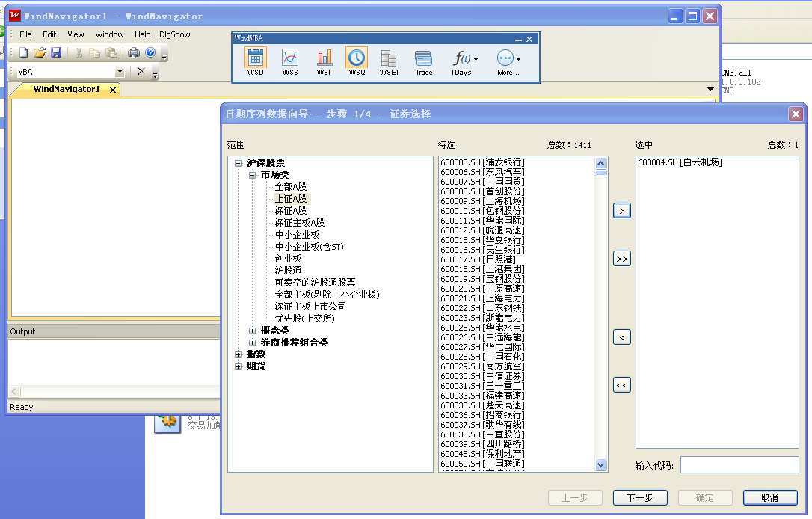The image size is (812, 519).
Task: Click the 输入代码 input field
Action: point(739,465)
